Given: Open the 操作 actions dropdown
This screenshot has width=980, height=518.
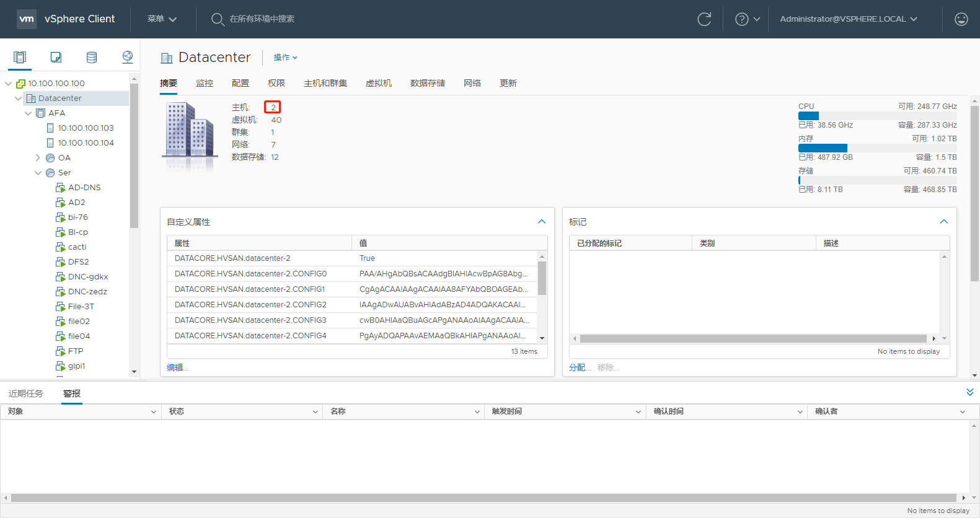Looking at the screenshot, I should pos(286,58).
